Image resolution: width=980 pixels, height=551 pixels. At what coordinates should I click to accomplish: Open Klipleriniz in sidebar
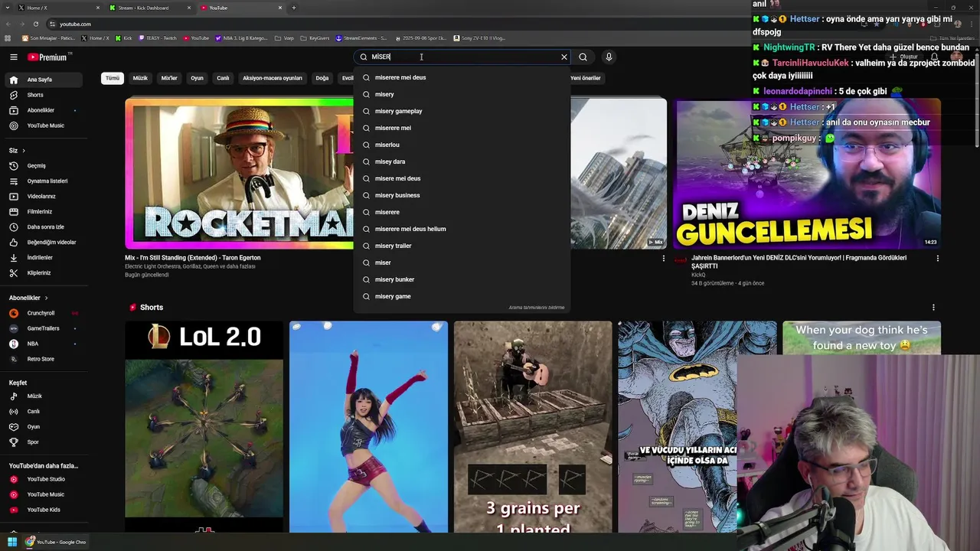(39, 272)
